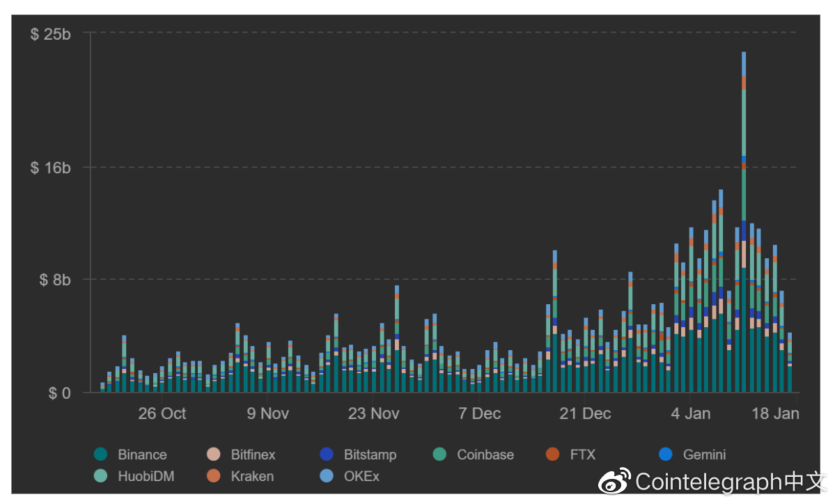Click the 21 Dec date label
Image resolution: width=835 pixels, height=504 pixels.
[x=585, y=414]
